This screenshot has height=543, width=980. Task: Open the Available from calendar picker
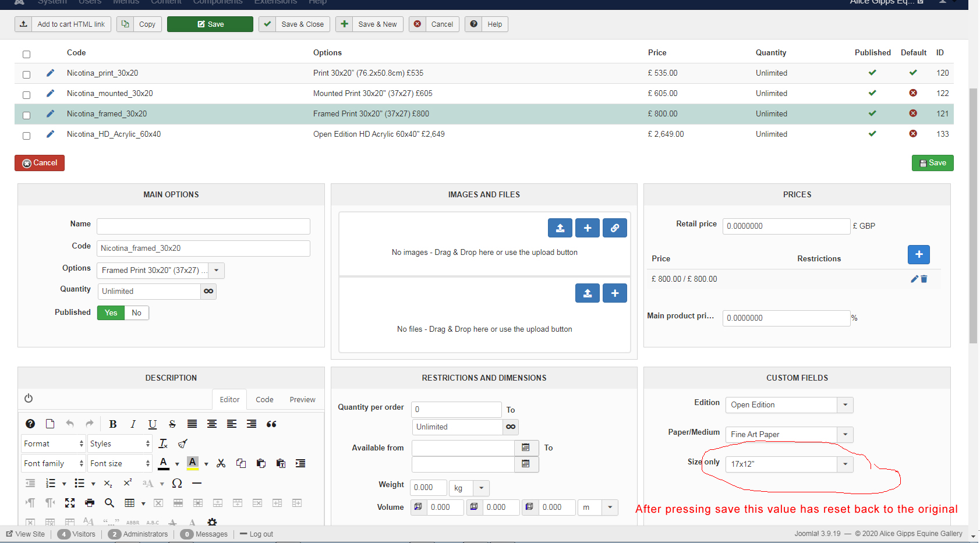(x=526, y=448)
